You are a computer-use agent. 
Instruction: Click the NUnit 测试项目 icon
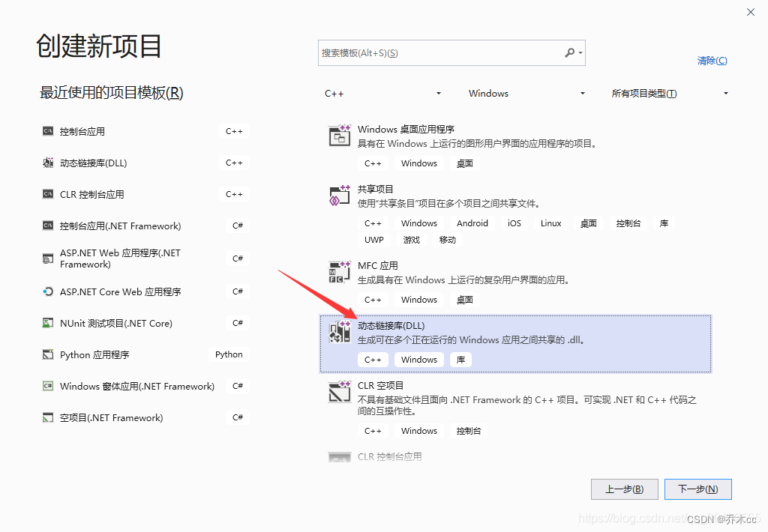click(x=47, y=323)
